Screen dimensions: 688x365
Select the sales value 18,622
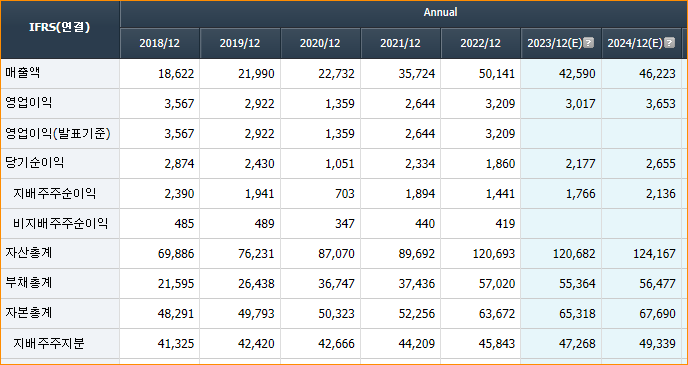pos(176,74)
